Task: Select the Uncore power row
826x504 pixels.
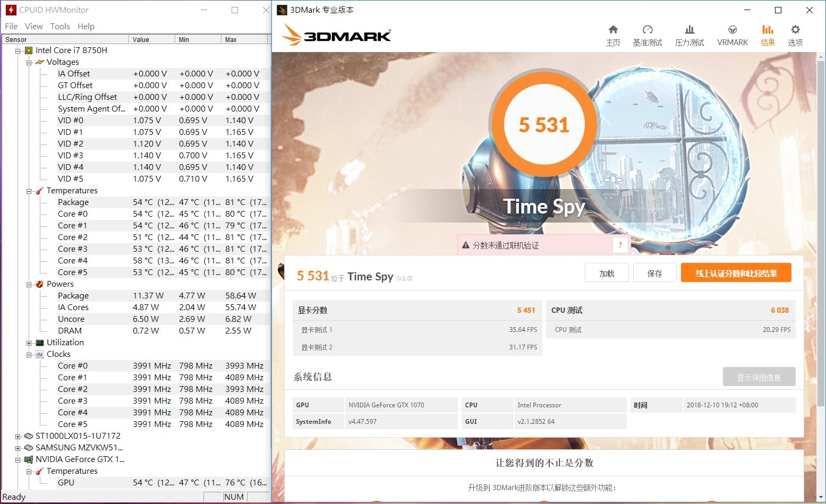Action: 163,319
